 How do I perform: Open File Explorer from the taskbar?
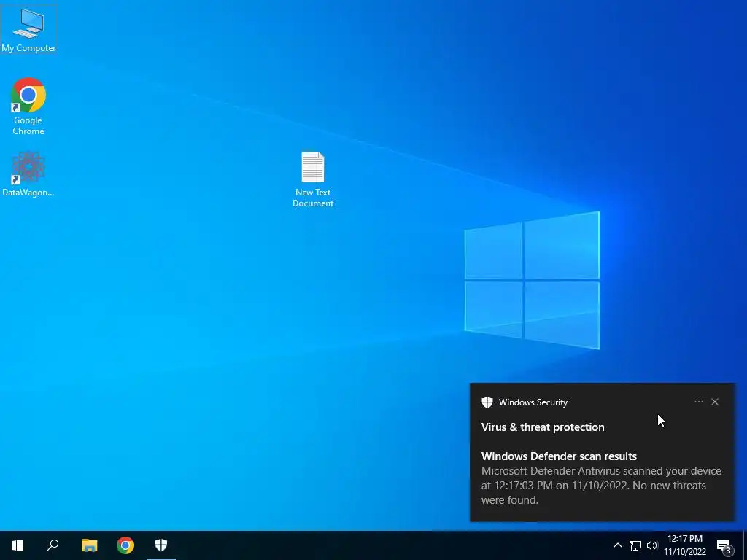pos(89,545)
